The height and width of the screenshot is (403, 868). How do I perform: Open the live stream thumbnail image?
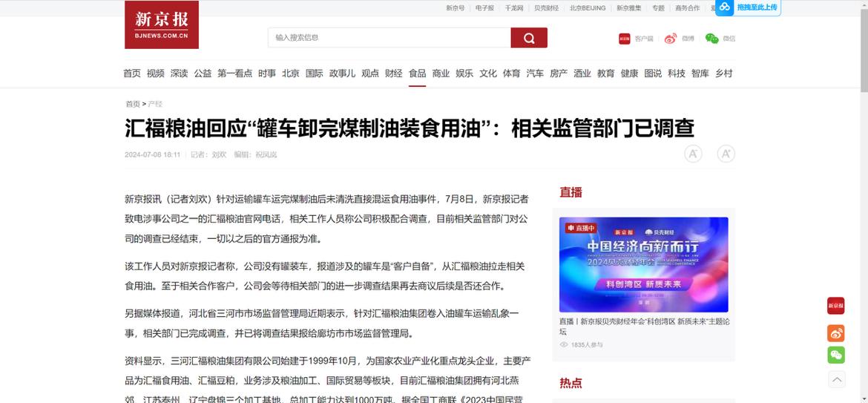[643, 265]
